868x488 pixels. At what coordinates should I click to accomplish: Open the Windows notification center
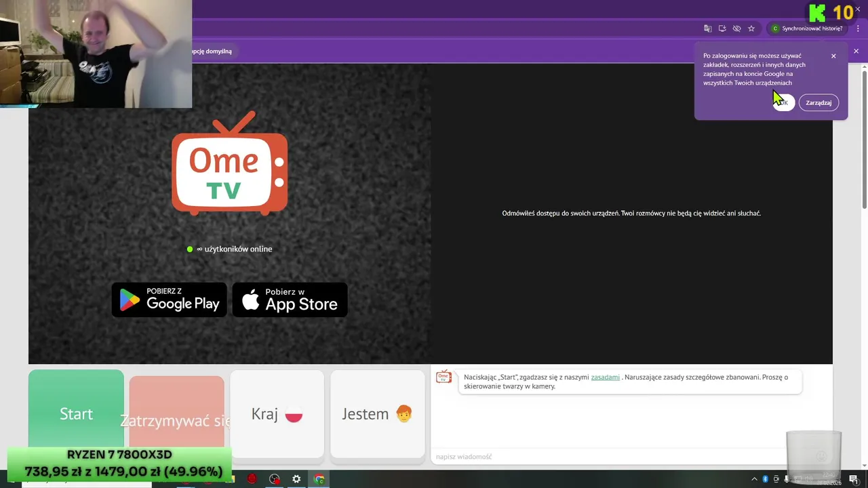coord(854,479)
